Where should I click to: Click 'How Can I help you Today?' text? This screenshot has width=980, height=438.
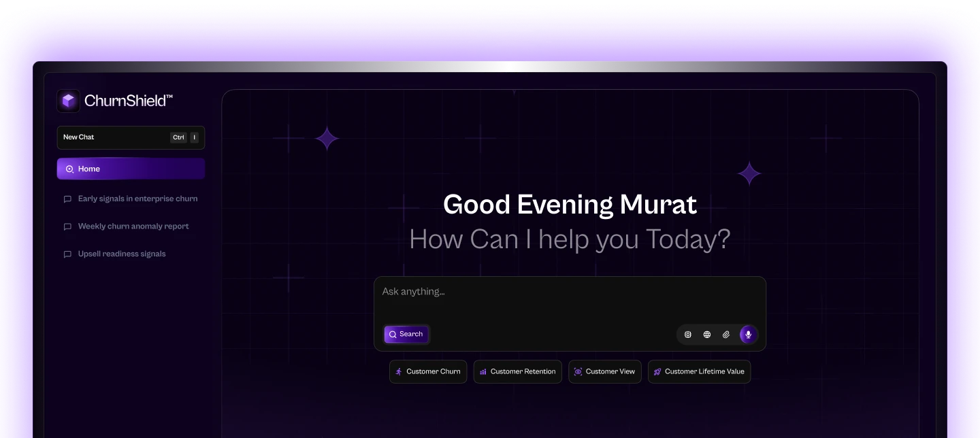coord(570,239)
